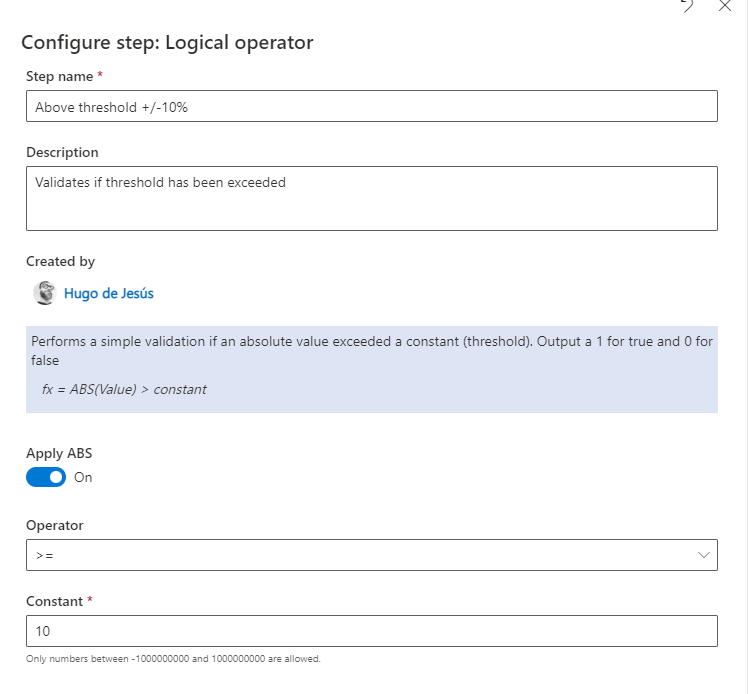The height and width of the screenshot is (694, 748).
Task: Open the Operator dropdown
Action: [x=371, y=555]
